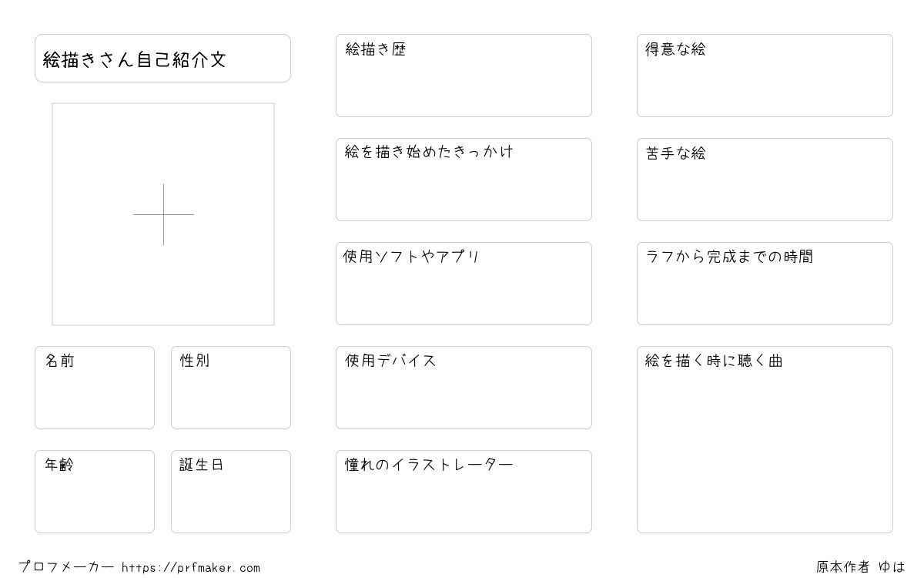Click the 絵描き歴 label text
This screenshot has height=578, width=924.
pyautogui.click(x=376, y=49)
